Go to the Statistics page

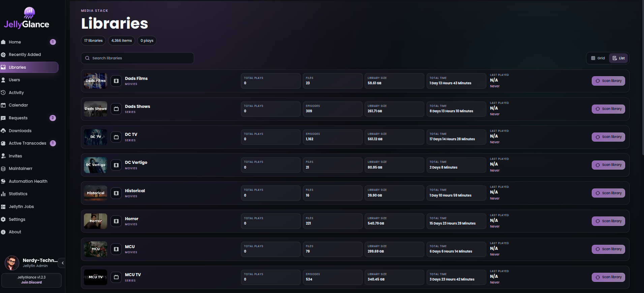(18, 194)
